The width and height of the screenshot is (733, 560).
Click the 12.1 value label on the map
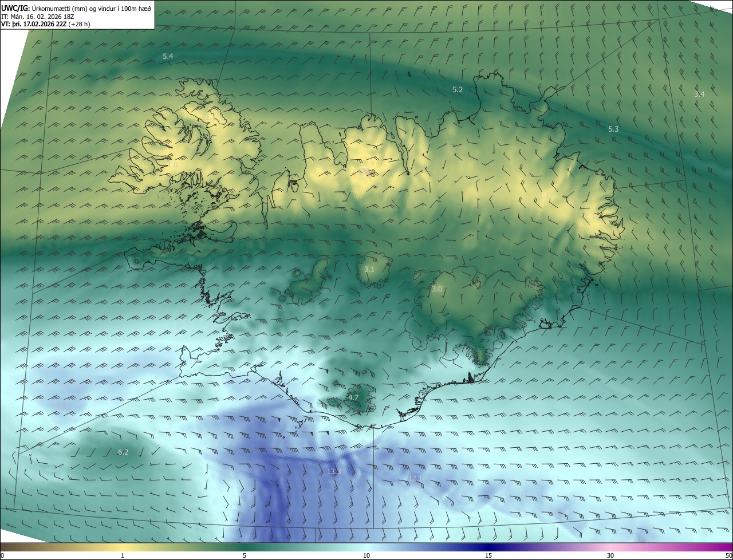click(x=415, y=478)
